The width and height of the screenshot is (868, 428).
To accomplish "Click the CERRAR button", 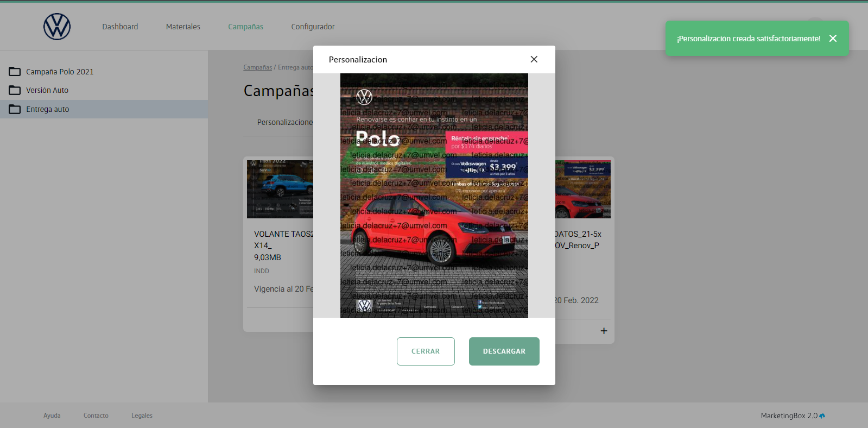I will pos(426,351).
